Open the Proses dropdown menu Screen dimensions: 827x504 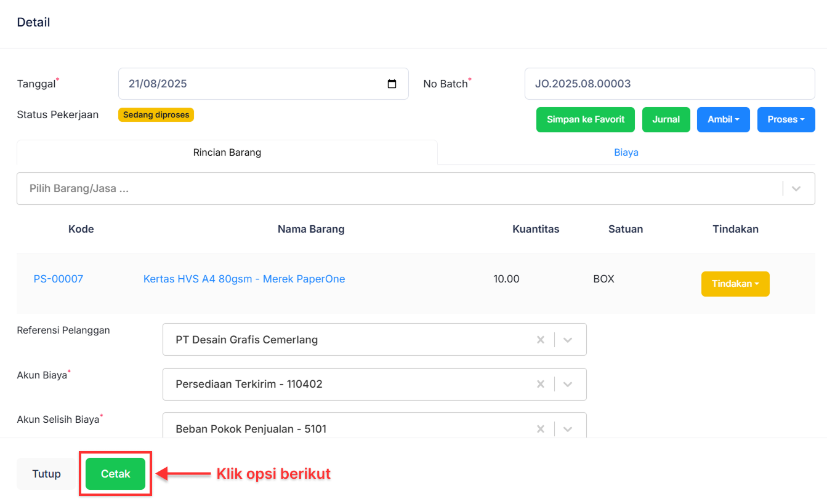(x=786, y=119)
